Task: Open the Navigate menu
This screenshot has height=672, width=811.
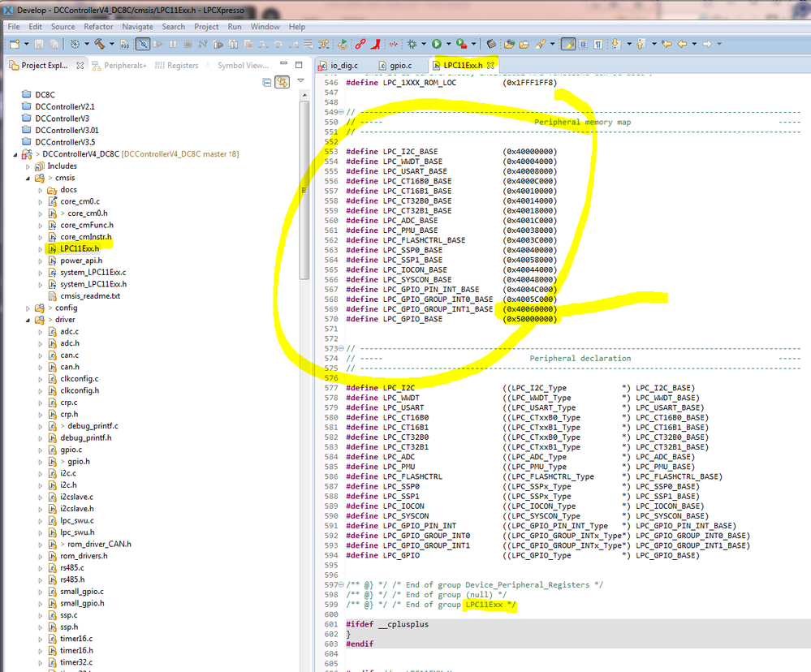Action: pos(137,27)
